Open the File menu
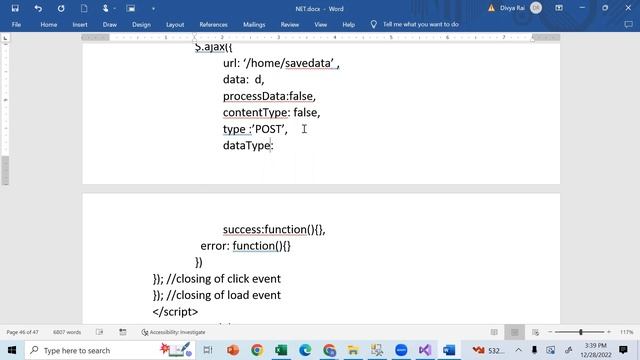 pyautogui.click(x=16, y=24)
